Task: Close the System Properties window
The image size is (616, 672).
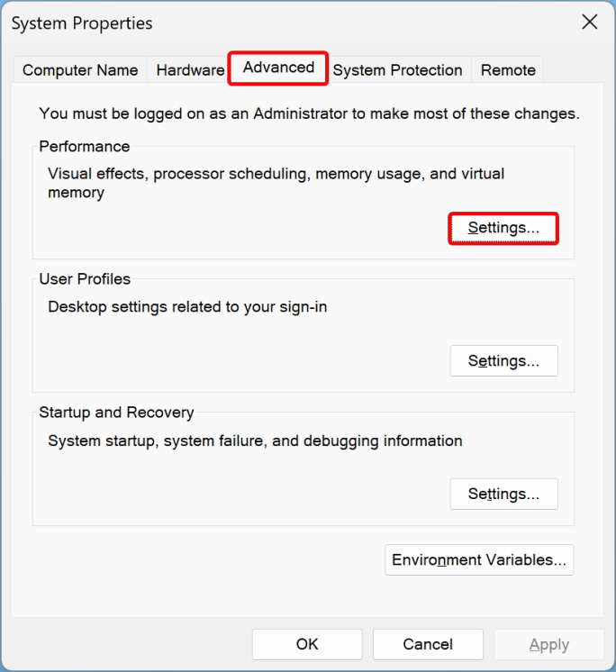Action: point(590,23)
